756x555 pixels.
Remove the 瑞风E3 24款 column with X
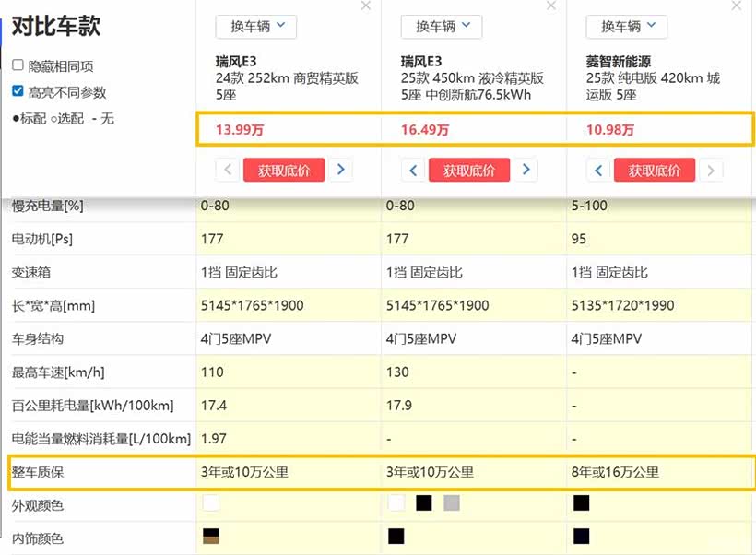click(366, 6)
